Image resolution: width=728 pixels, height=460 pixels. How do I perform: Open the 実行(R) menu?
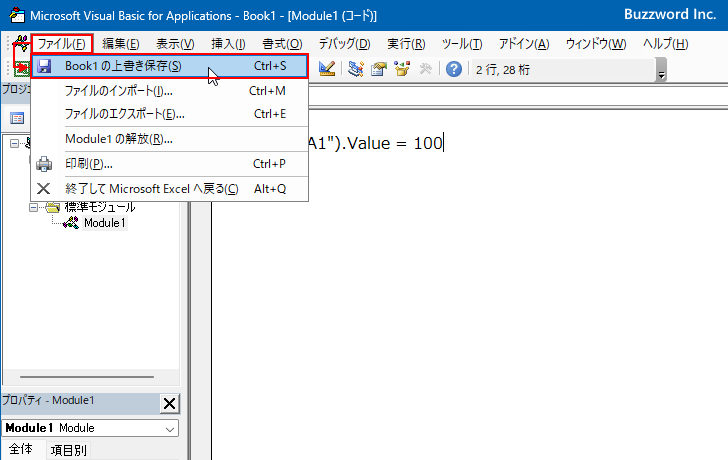(406, 44)
